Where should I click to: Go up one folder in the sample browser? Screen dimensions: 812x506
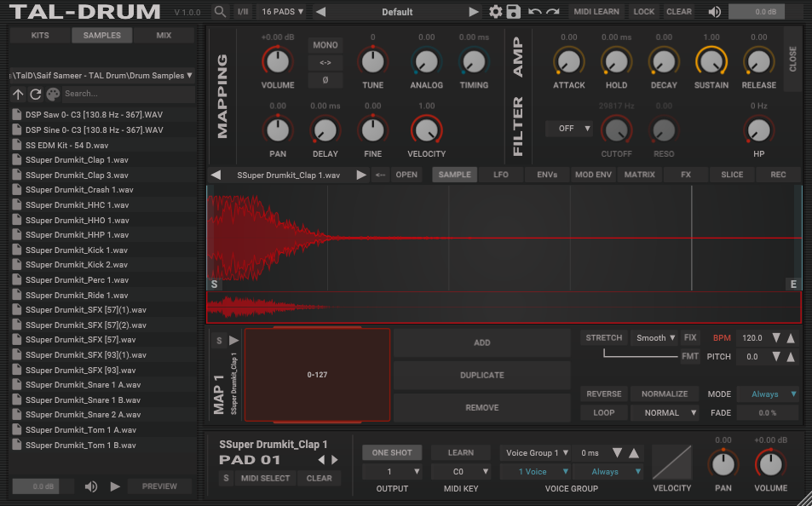[18, 95]
